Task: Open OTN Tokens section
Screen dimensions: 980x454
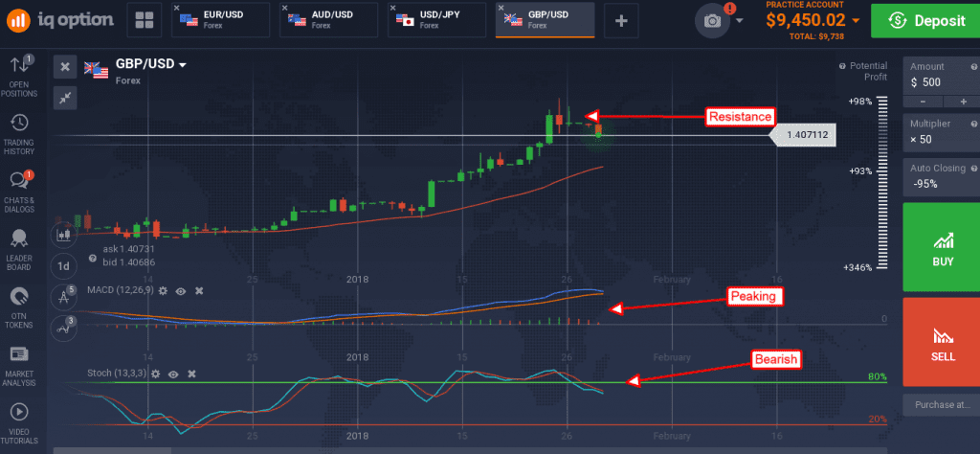Action: 19,307
